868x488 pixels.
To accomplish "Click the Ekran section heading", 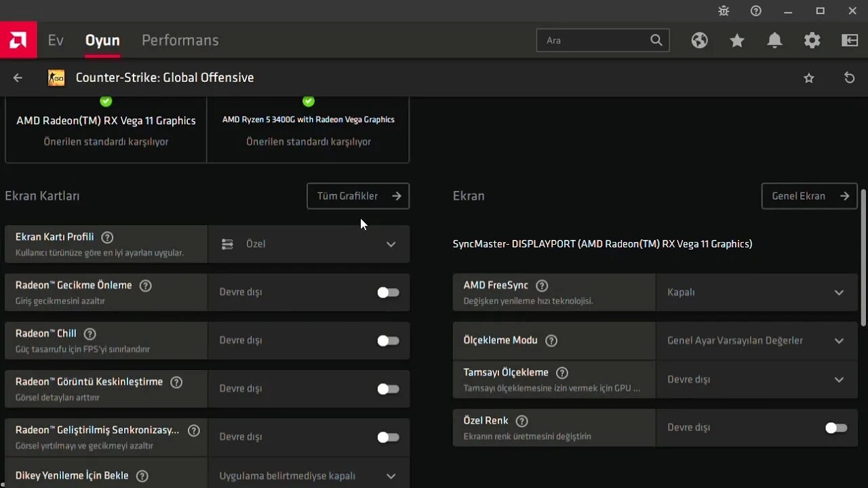I will (x=469, y=196).
